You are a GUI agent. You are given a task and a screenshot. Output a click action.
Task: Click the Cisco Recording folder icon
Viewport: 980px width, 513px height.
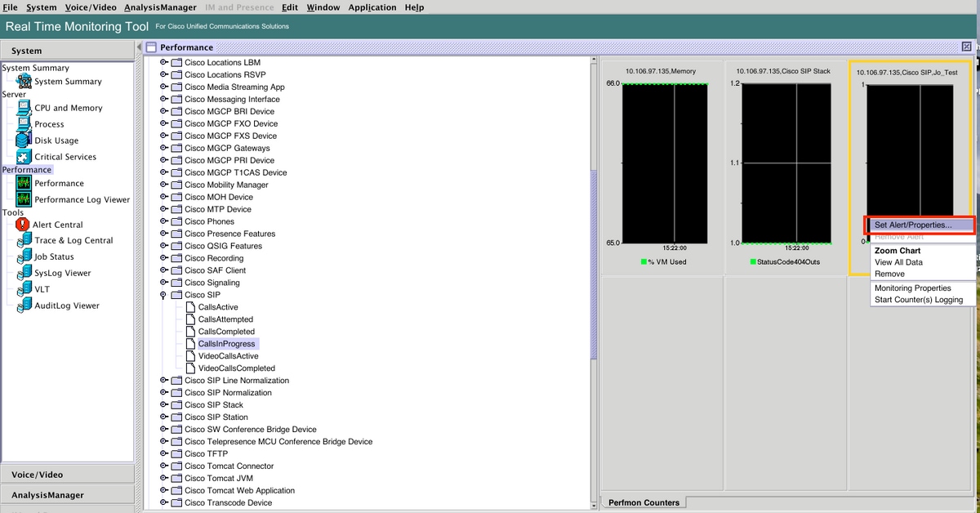[x=176, y=258]
